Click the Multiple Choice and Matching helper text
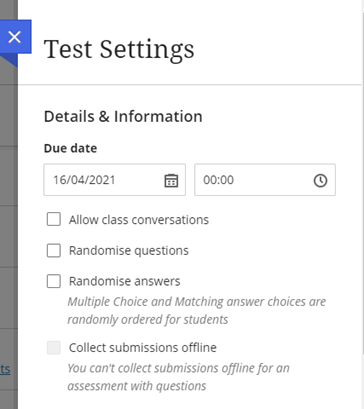This screenshot has height=409, width=364. [197, 311]
